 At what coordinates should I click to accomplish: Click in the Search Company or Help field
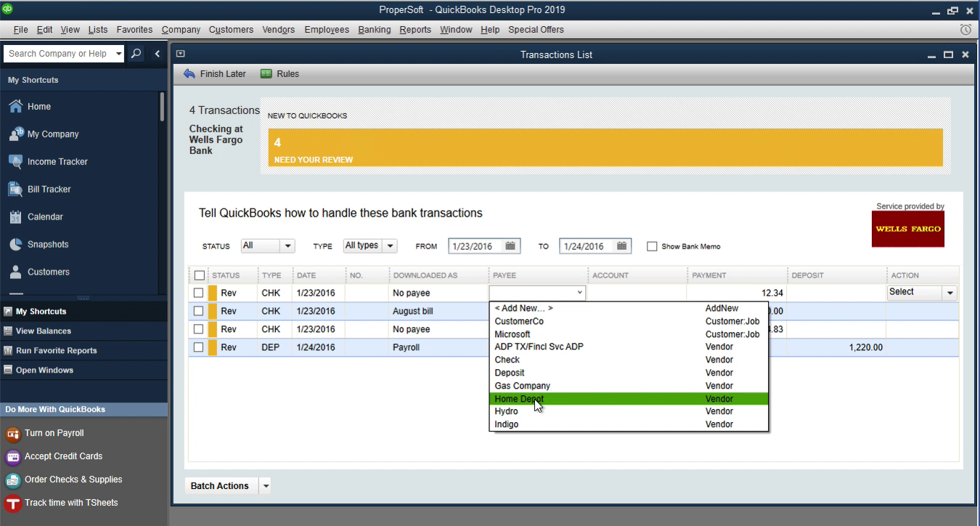(59, 54)
